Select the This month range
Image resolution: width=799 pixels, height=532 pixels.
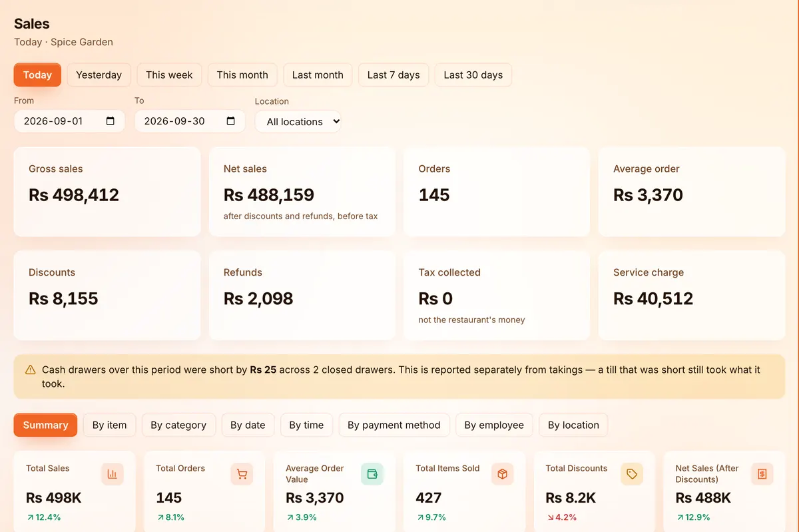tap(242, 75)
